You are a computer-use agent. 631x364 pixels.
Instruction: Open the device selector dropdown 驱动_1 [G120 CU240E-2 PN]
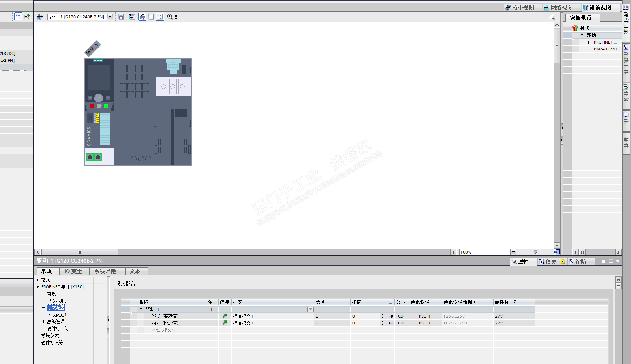[x=110, y=17]
